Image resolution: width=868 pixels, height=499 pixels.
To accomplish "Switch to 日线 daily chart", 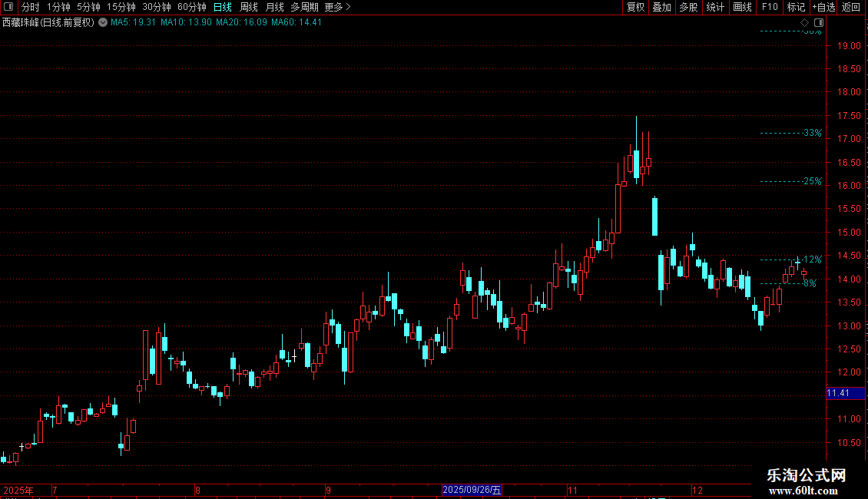I will pyautogui.click(x=223, y=7).
